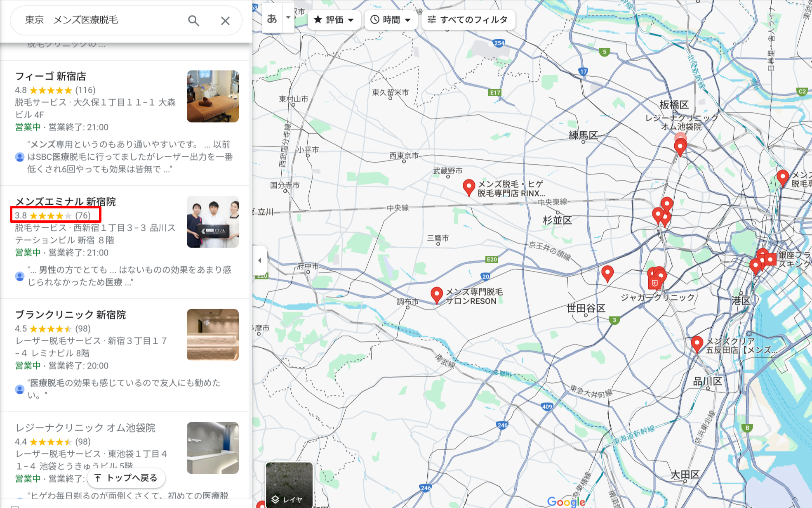
Task: Open フィーゴ 新宿店 listing title
Action: [51, 76]
